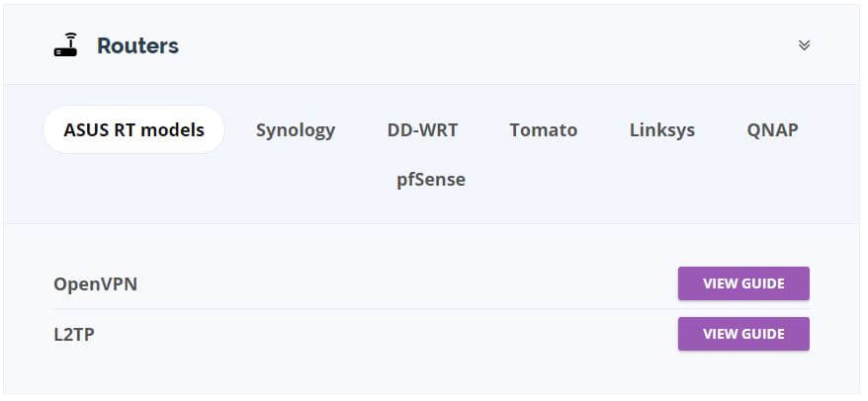Click empty row space between OpenVPN and its button

coord(407,284)
